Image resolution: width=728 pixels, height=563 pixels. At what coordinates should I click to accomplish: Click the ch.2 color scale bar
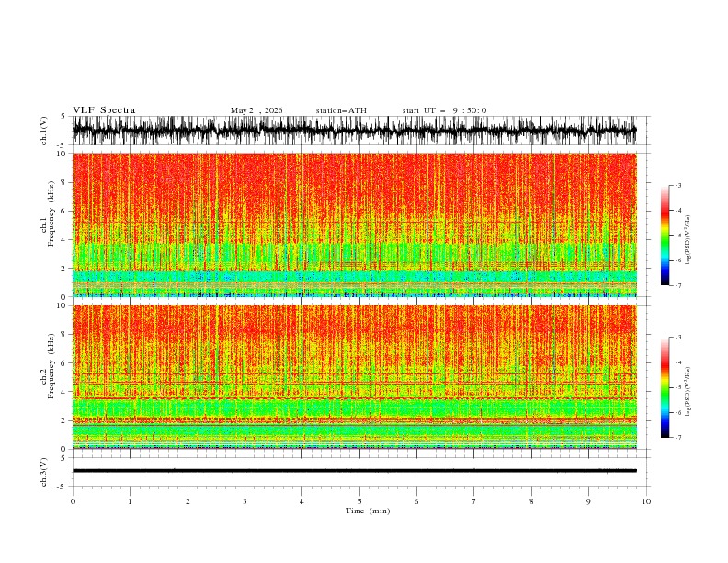(x=665, y=387)
